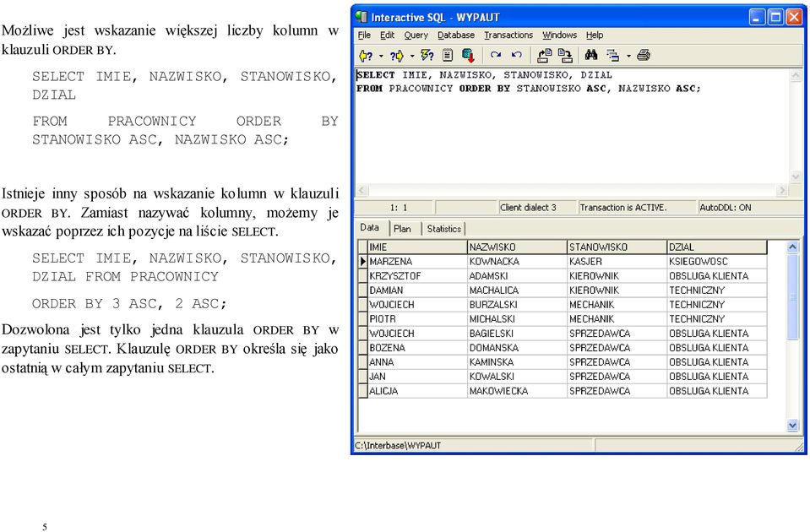Click the result grid scroll up arrow
Image resolution: width=810 pixels, height=532 pixels.
pyautogui.click(x=792, y=247)
